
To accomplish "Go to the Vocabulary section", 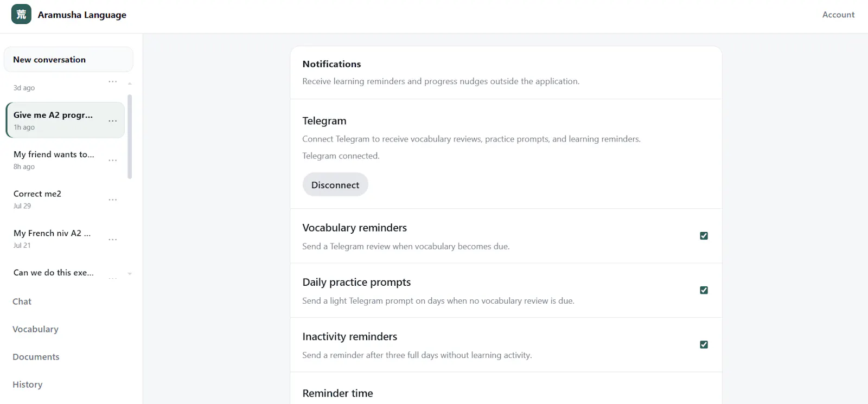I will pos(35,329).
